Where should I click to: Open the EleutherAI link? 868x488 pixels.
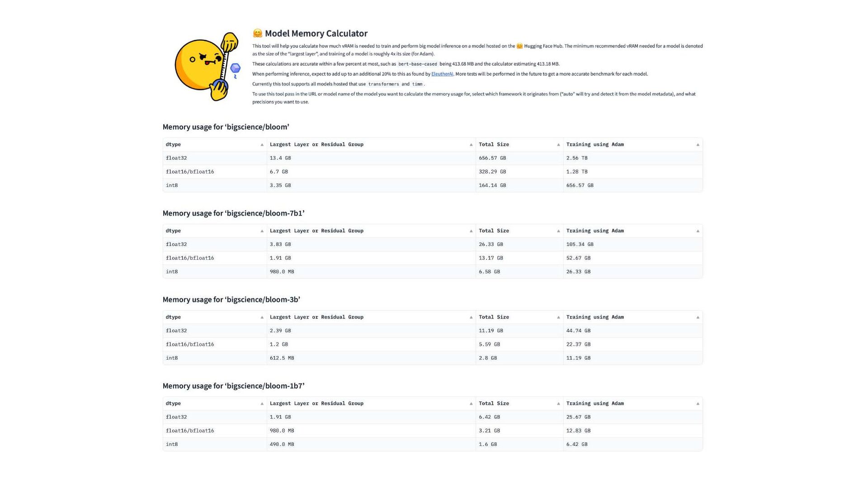click(442, 74)
